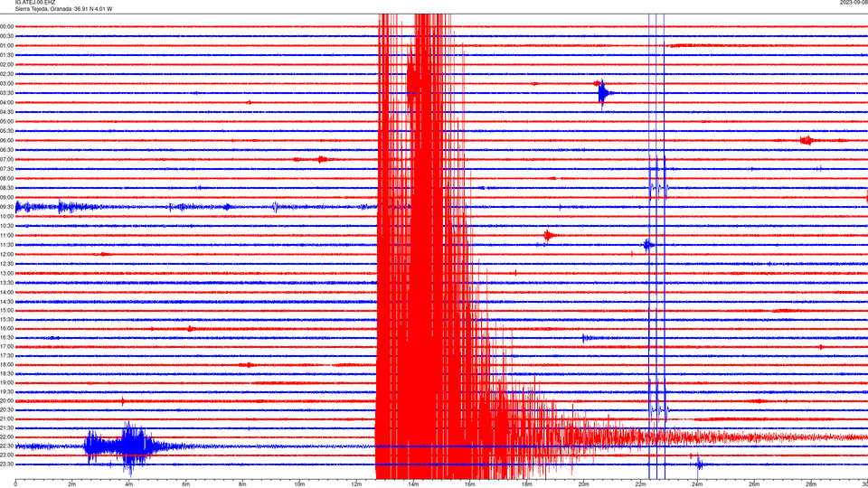
Task: Click the 00:00 time label
Action: coord(6,26)
